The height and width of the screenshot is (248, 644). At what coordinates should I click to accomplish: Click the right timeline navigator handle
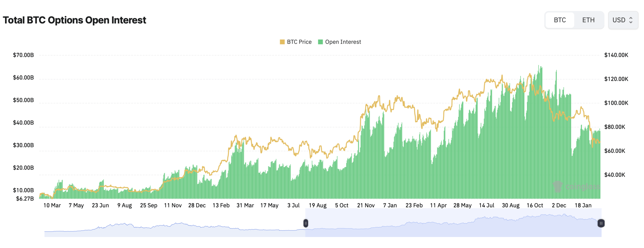coord(601,223)
